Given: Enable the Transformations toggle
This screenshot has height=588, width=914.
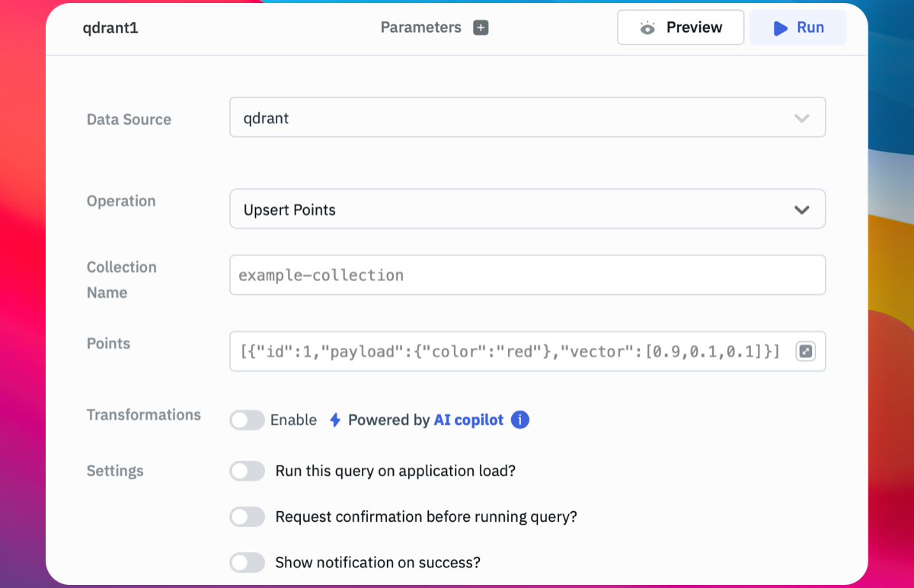Looking at the screenshot, I should [x=248, y=420].
